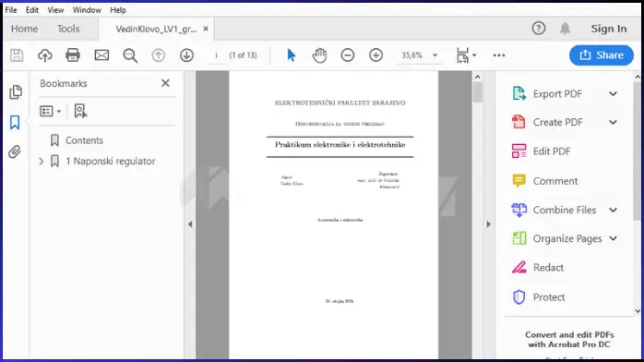Close the Bookmarks panel
644x362 pixels.
pyautogui.click(x=165, y=83)
